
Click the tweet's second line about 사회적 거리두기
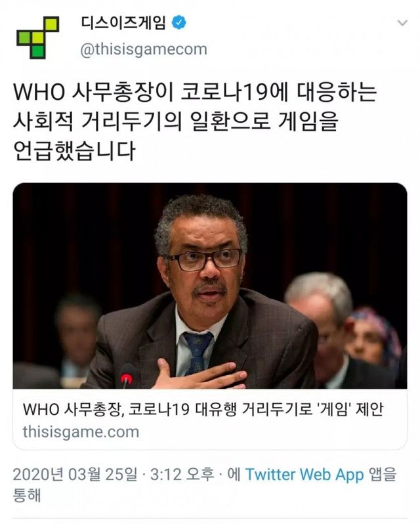(176, 121)
